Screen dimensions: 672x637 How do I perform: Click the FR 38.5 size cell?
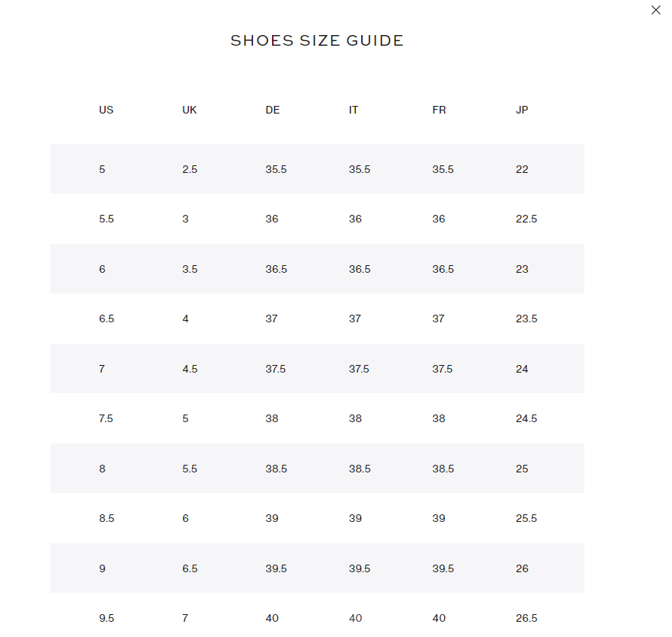coord(443,469)
